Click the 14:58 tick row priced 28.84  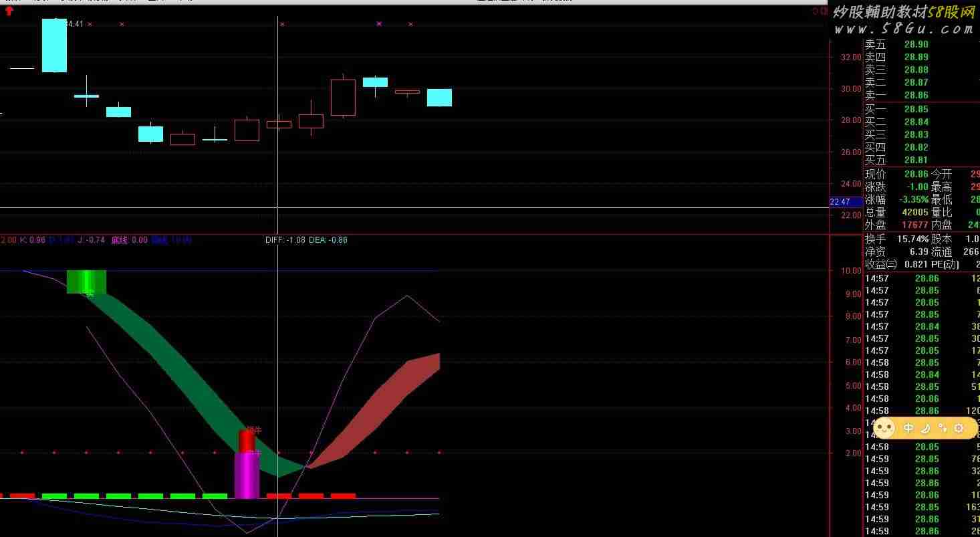pyautogui.click(x=921, y=374)
